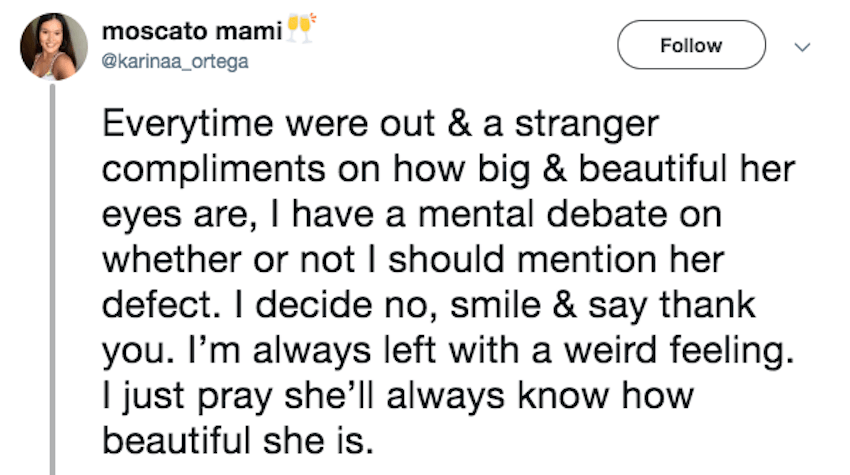The width and height of the screenshot is (850, 475).
Task: Click the word "smile" in the tweet
Action: 495,304
